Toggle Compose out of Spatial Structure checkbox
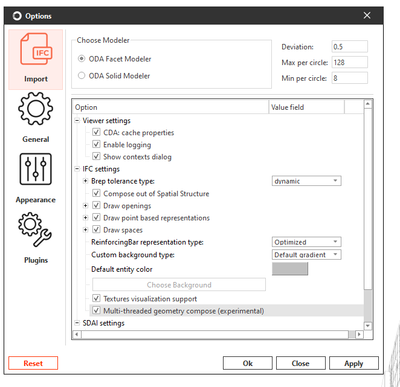 click(96, 193)
